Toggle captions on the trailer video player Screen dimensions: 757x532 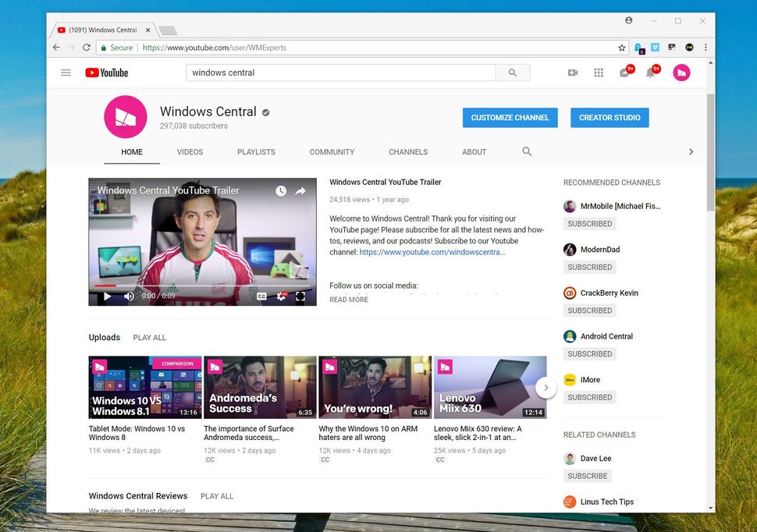point(261,296)
